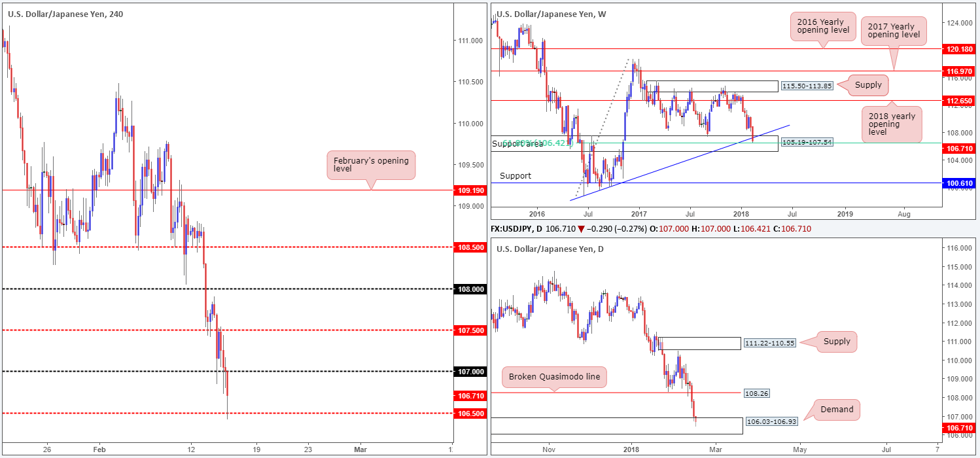Image resolution: width=980 pixels, height=458 pixels.
Task: Click the 'Nov' label on daily time axis
Action: 549,450
